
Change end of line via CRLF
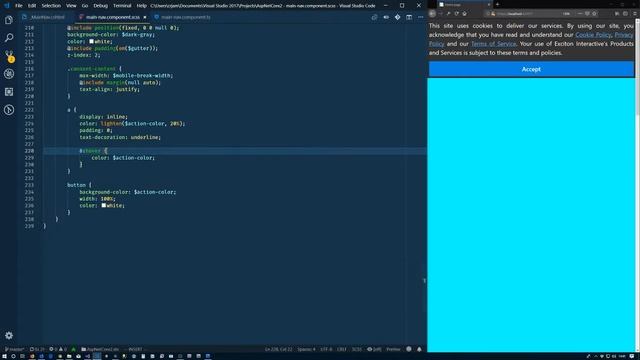[342, 349]
